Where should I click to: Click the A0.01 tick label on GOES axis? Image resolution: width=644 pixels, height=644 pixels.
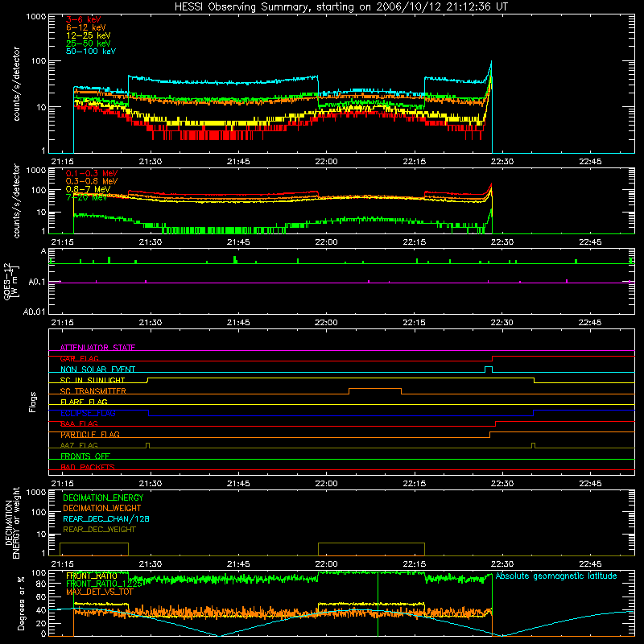point(34,312)
